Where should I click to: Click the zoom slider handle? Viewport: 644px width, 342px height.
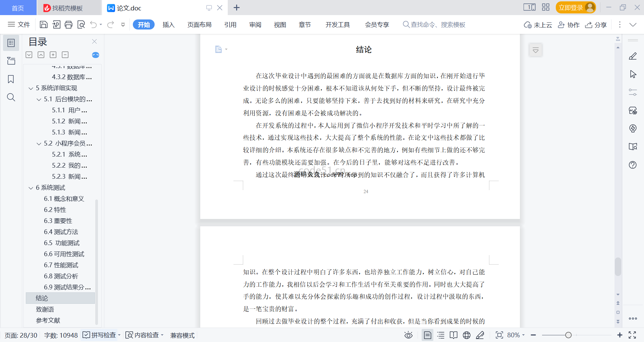[x=568, y=335]
